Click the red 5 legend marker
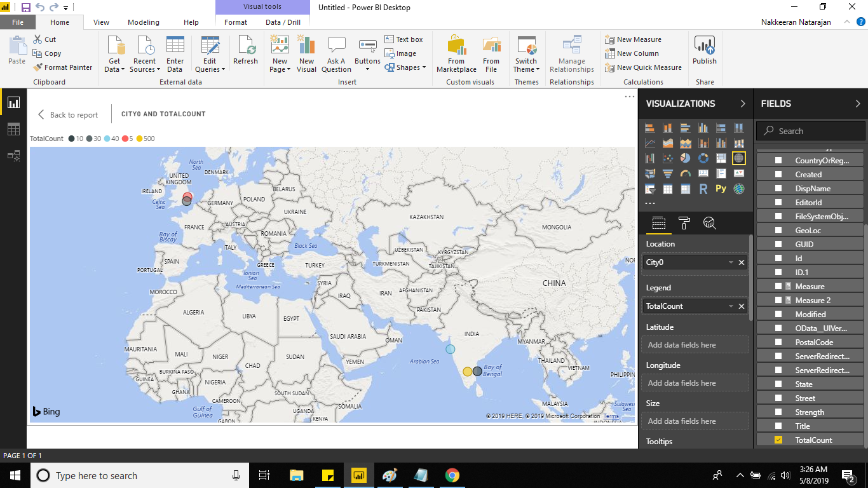Viewport: 868px width, 488px height. 125,139
